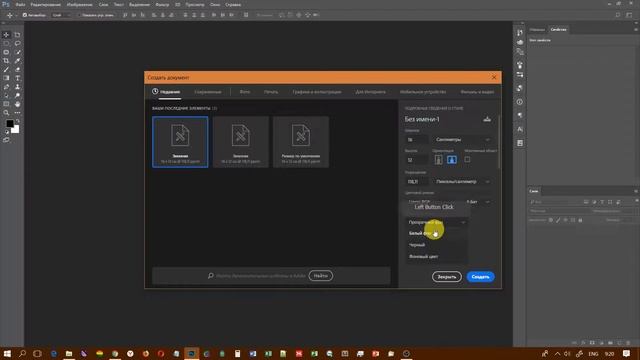Select the Crop tool
This screenshot has width=640, height=360.
[6, 60]
